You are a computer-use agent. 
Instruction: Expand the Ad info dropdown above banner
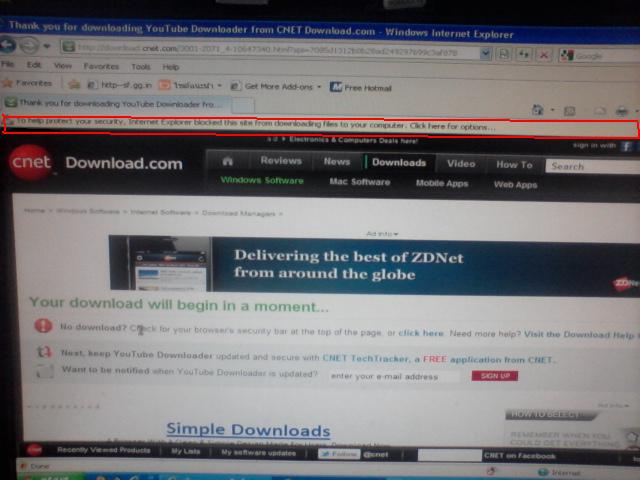(382, 234)
